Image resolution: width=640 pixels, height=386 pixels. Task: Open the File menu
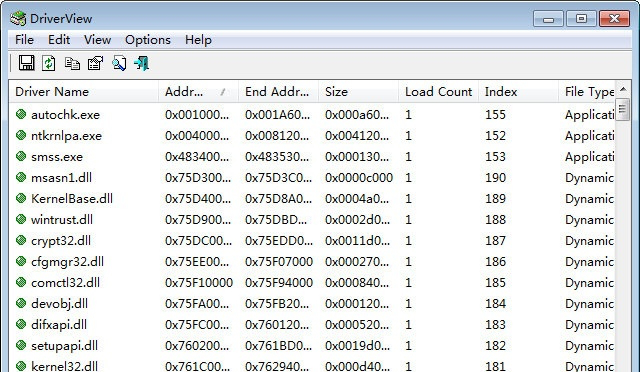[24, 40]
